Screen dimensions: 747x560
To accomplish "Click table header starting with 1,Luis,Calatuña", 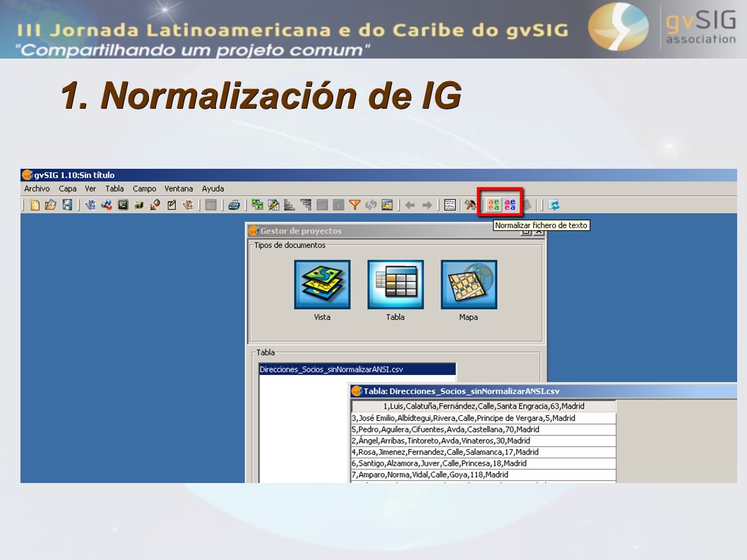I will point(484,406).
